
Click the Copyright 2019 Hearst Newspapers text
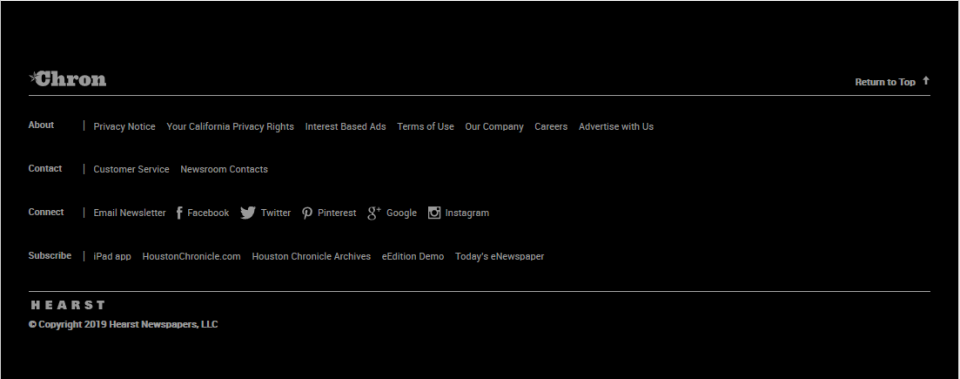tap(123, 325)
